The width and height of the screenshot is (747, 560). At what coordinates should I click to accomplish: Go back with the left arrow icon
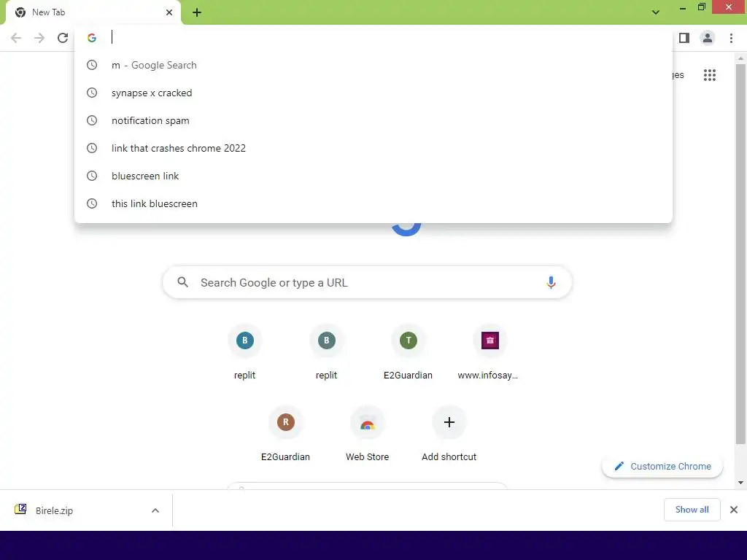click(x=16, y=38)
